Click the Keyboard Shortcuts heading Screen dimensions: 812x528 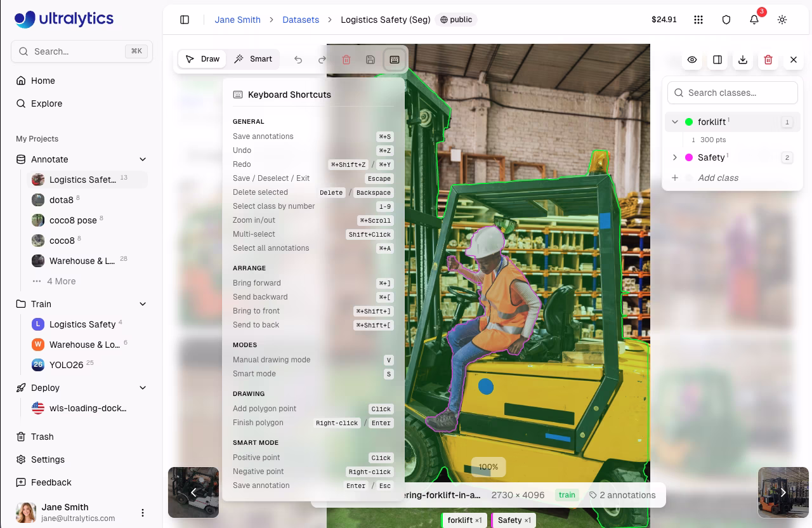pyautogui.click(x=289, y=95)
